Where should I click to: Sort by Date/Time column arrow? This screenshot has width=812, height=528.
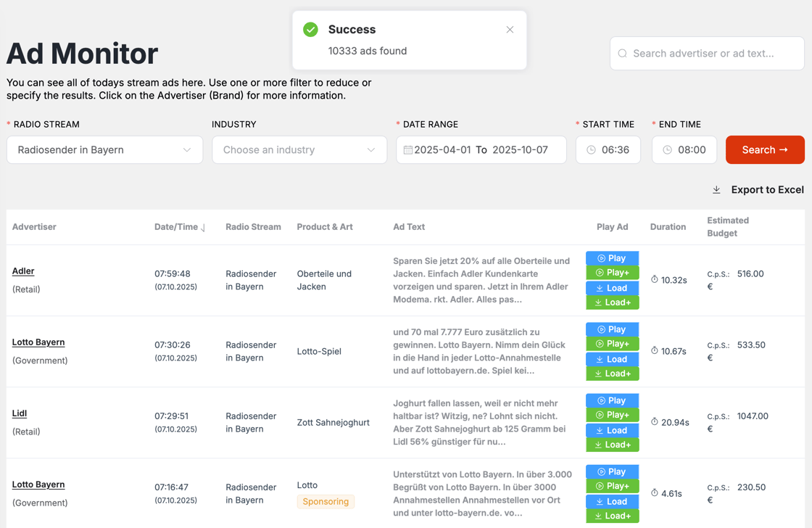[x=203, y=228]
